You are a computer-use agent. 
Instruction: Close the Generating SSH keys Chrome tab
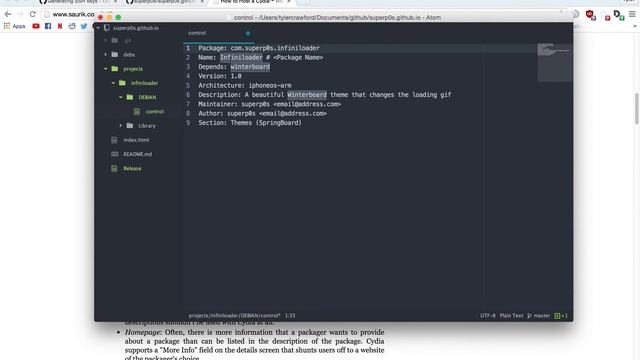tap(115, 2)
